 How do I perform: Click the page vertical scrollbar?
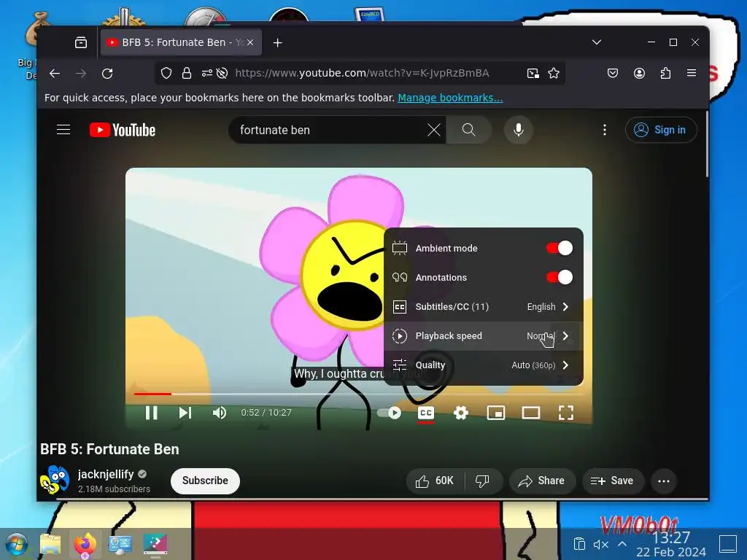(x=707, y=144)
